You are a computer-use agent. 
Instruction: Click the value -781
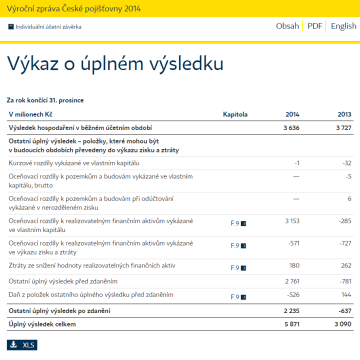[x=346, y=281]
